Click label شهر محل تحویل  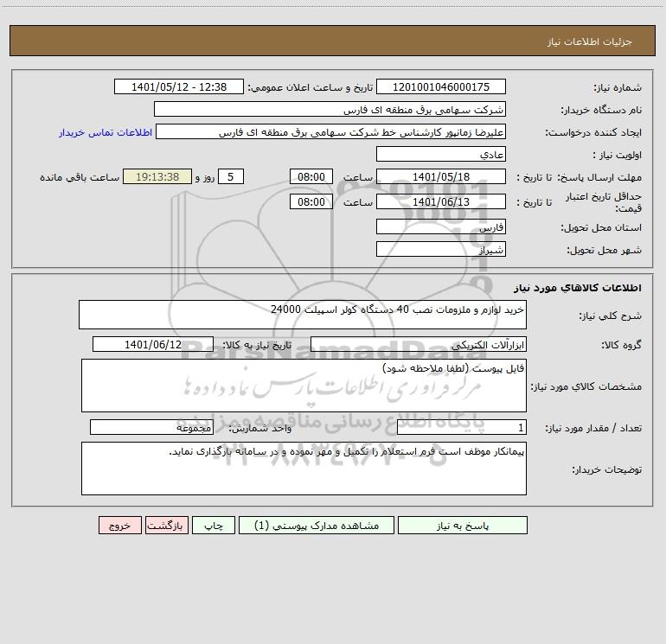605,250
